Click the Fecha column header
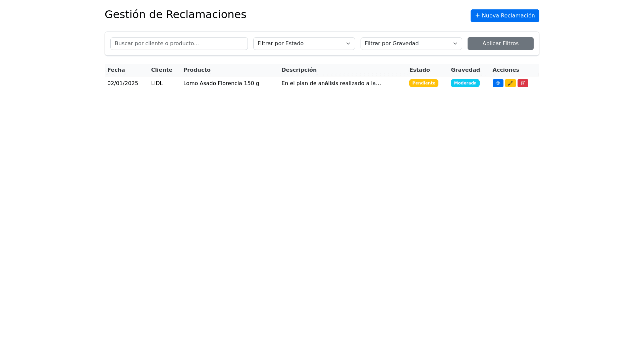Image resolution: width=644 pixels, height=362 pixels. pos(116,70)
